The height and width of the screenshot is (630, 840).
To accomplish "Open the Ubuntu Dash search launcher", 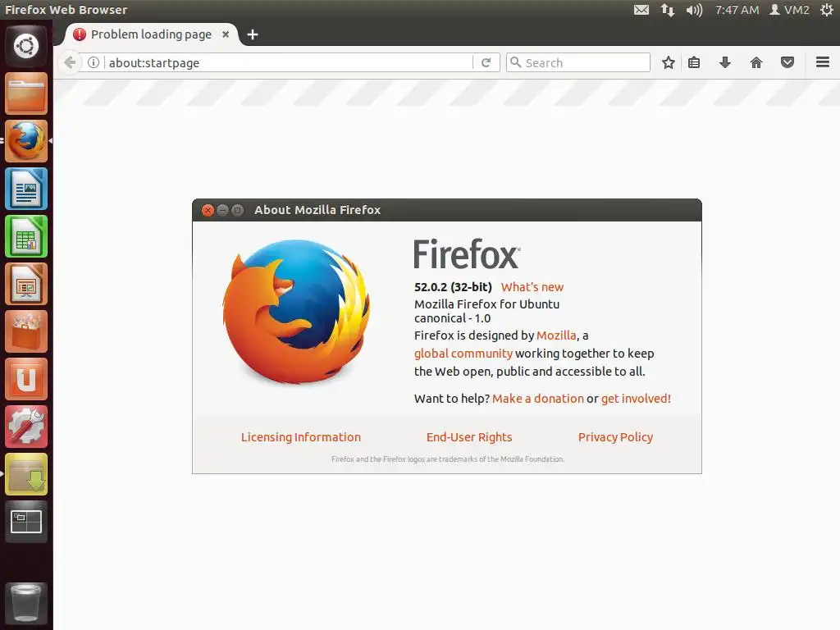I will coord(26,46).
